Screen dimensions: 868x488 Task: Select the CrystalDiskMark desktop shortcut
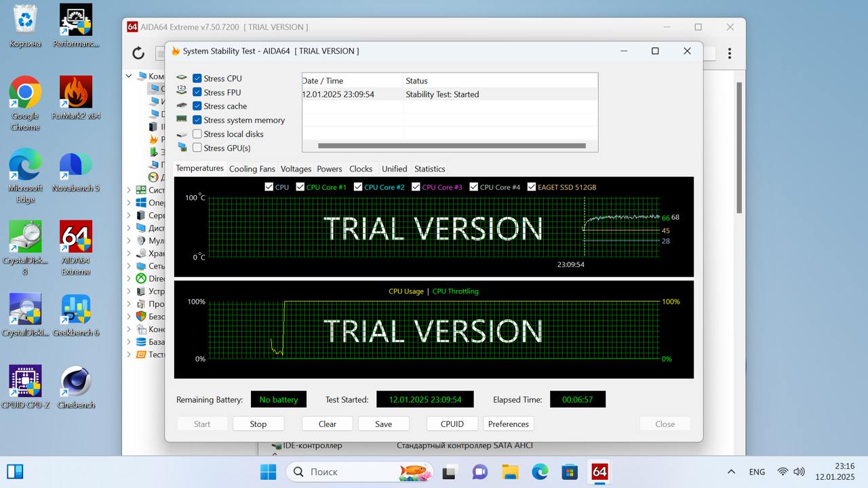point(25,315)
